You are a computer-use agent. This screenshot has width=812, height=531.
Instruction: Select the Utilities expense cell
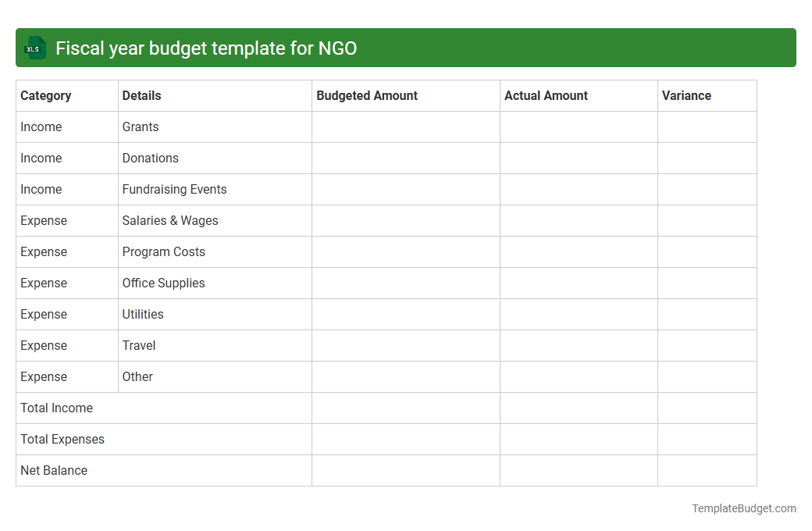click(143, 314)
